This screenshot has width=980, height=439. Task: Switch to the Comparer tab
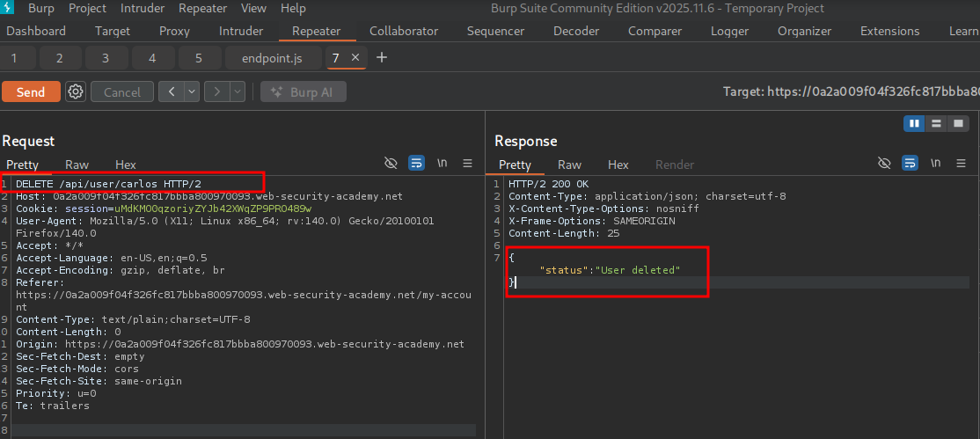tap(655, 32)
